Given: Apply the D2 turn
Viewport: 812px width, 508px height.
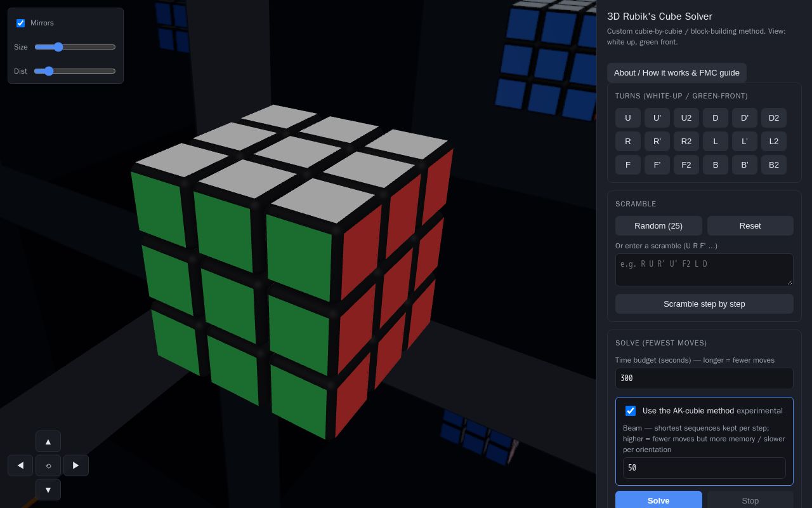Looking at the screenshot, I should coord(774,117).
